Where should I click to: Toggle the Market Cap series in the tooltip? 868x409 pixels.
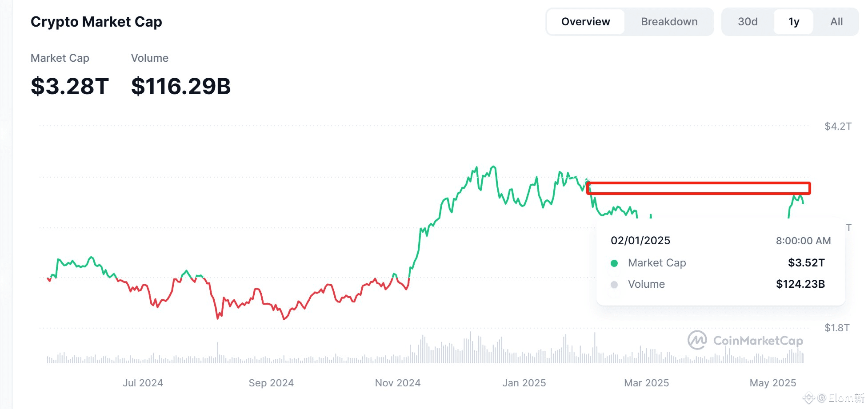point(657,262)
